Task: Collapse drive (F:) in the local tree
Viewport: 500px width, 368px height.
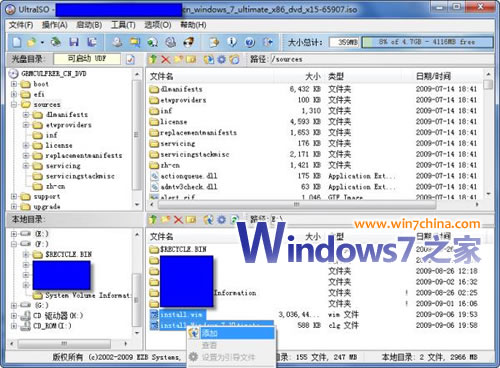Action: pyautogui.click(x=14, y=244)
